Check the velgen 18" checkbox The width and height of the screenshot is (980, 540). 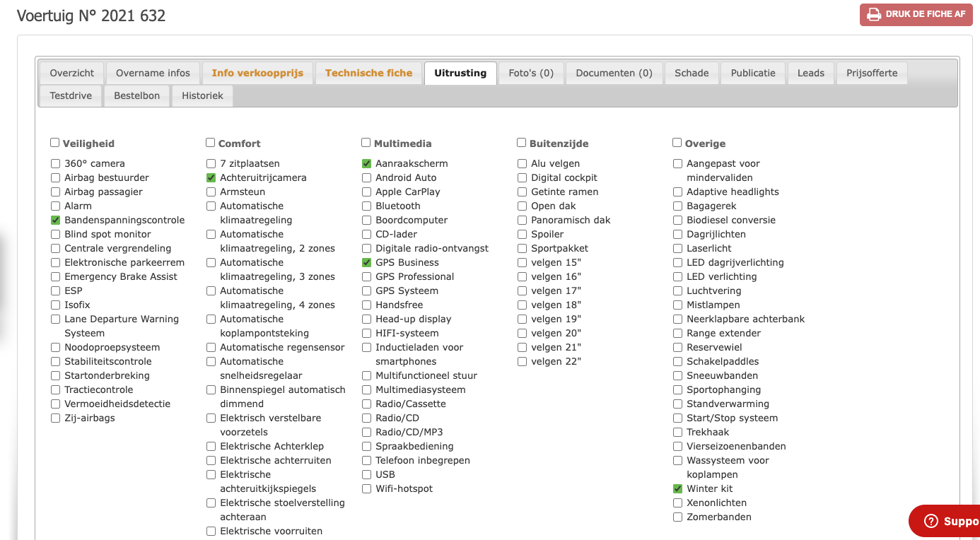coord(522,305)
